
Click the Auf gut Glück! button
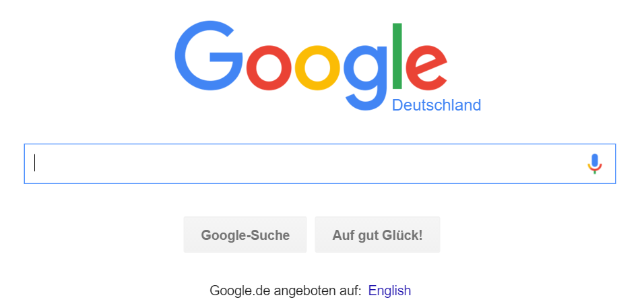tap(377, 235)
